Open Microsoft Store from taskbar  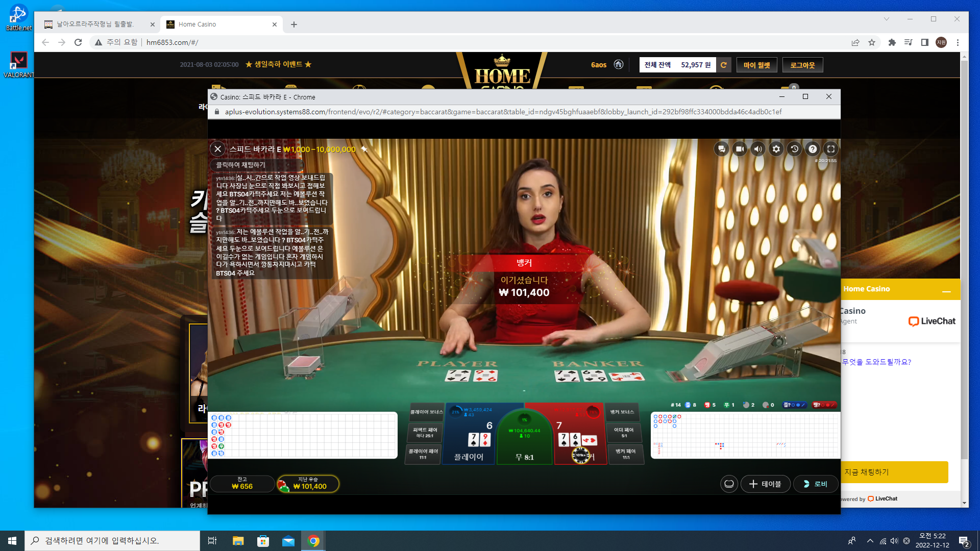coord(263,541)
